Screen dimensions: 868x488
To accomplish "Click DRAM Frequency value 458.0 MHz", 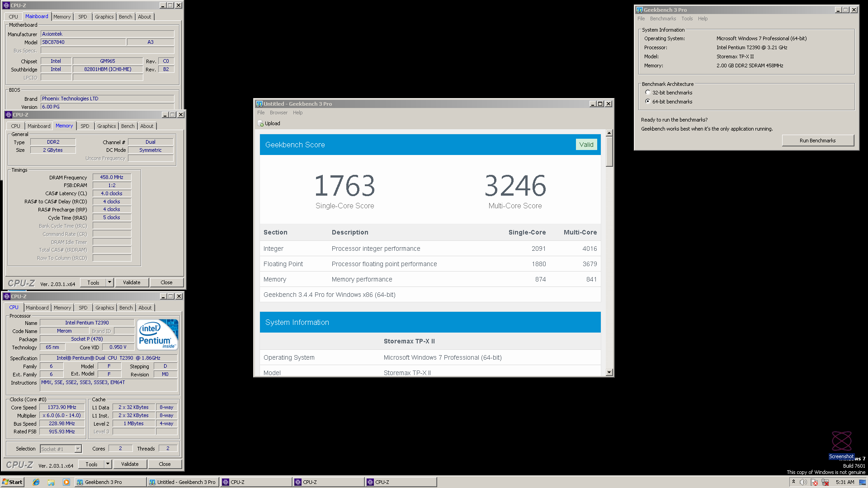I will 112,177.
